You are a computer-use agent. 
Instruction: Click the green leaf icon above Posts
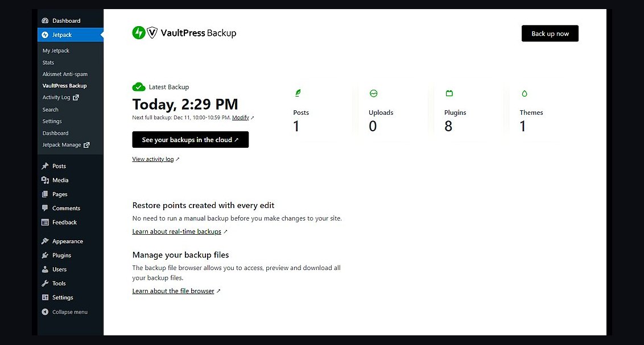298,93
